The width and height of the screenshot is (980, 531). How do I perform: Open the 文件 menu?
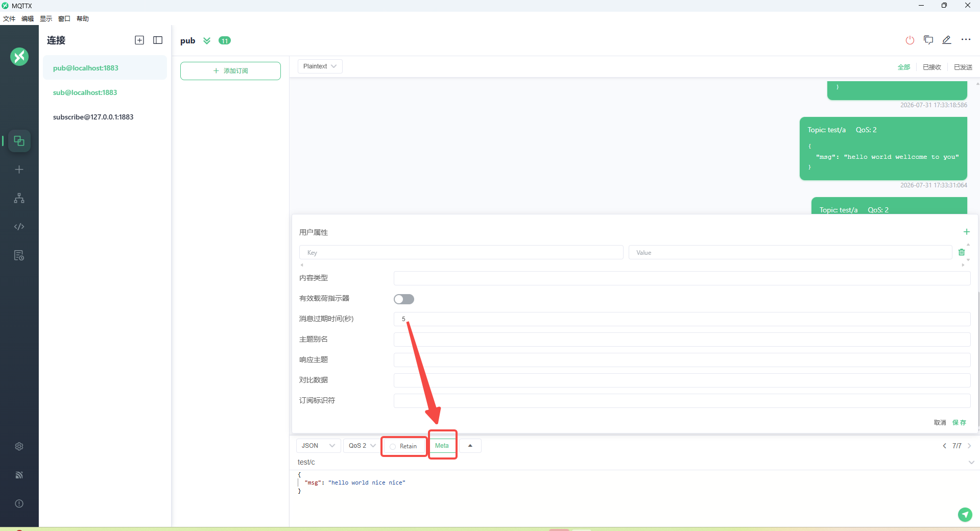coord(9,19)
